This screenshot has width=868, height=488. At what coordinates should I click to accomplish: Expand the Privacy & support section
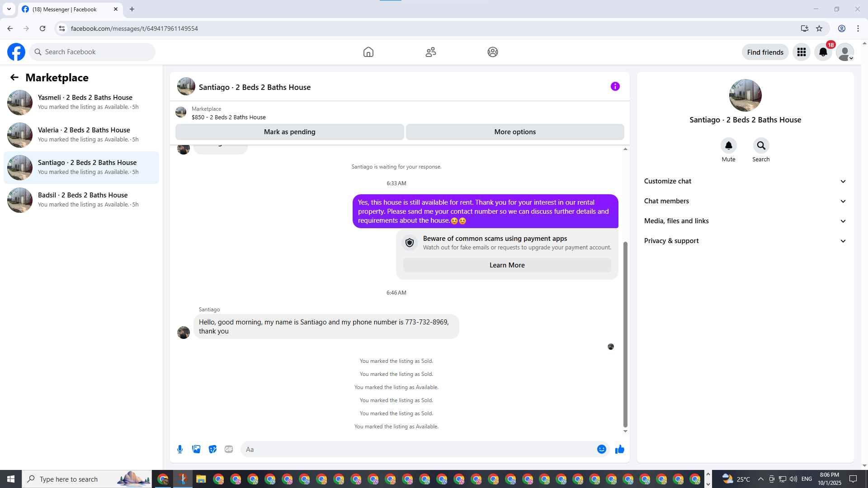[x=745, y=241]
